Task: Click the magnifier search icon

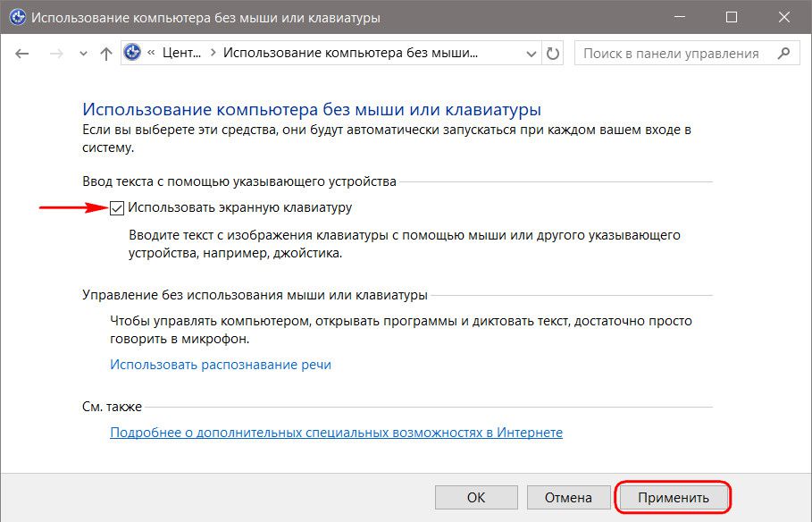Action: coord(784,53)
